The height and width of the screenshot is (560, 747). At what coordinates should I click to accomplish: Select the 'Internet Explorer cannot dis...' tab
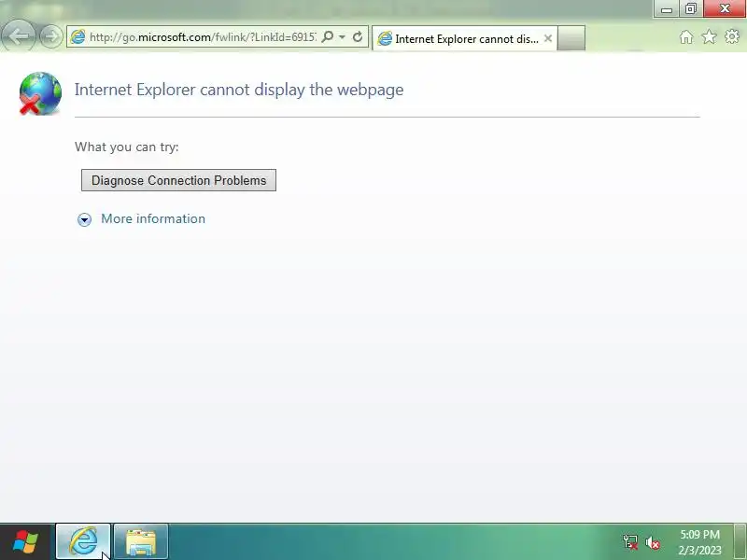click(464, 38)
